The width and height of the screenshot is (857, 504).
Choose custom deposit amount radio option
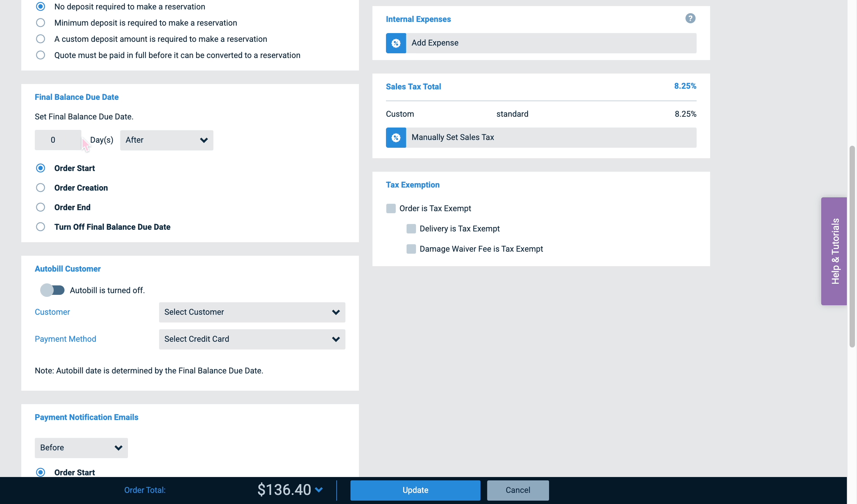point(41,39)
